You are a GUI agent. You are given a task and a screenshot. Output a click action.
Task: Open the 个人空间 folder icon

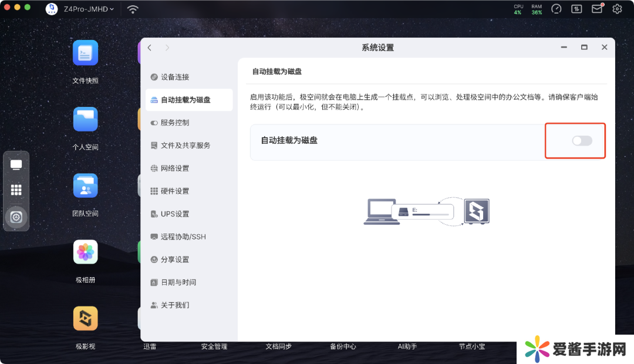pos(86,120)
